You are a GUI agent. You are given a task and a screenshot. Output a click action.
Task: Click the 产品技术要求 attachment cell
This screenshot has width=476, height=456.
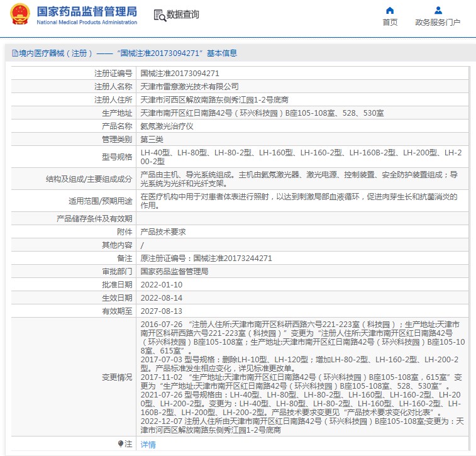(163, 231)
